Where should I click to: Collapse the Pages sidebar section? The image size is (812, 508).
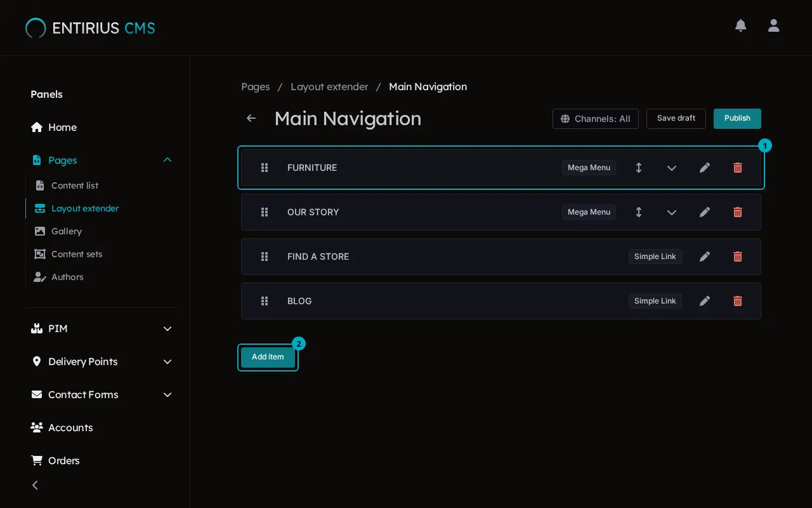point(167,160)
